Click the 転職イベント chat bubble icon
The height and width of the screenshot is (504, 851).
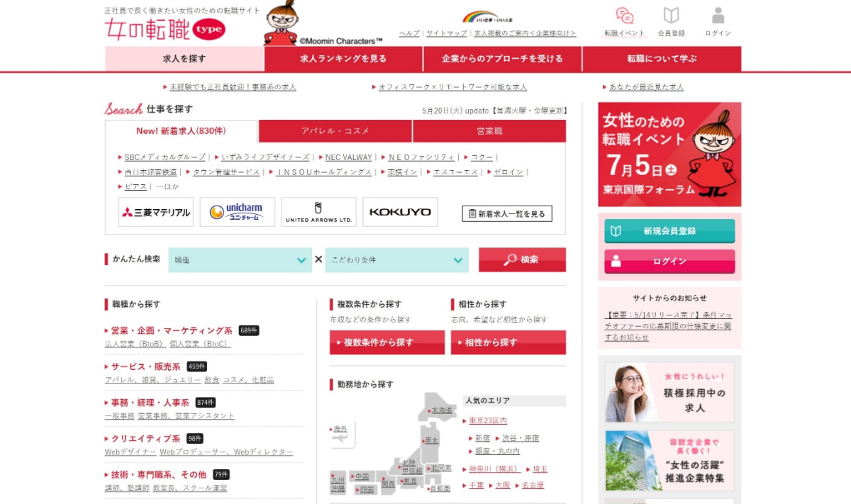[624, 16]
